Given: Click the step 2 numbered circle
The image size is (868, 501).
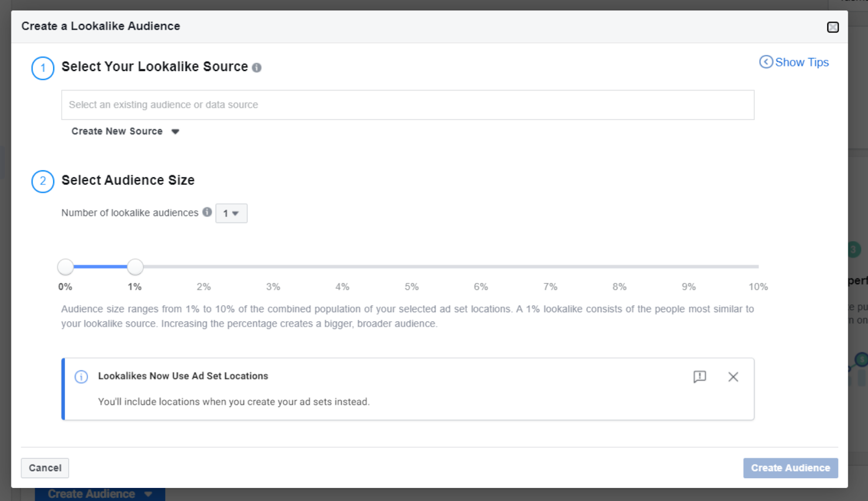Looking at the screenshot, I should click(x=42, y=182).
